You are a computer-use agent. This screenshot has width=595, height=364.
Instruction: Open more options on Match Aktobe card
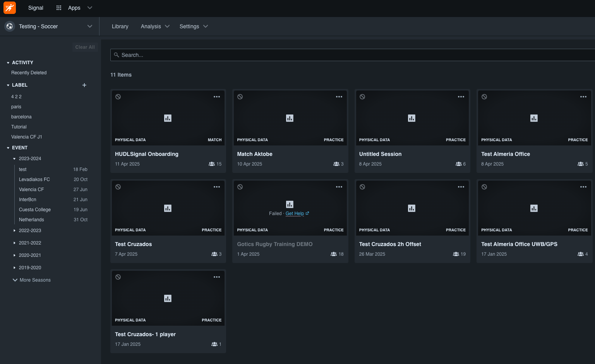click(x=339, y=97)
